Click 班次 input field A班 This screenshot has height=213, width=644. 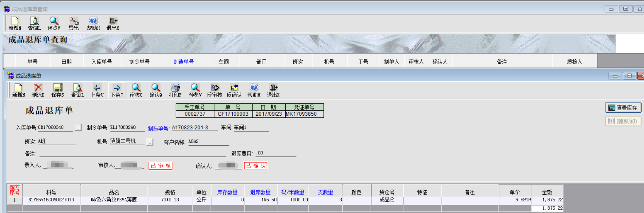point(57,142)
